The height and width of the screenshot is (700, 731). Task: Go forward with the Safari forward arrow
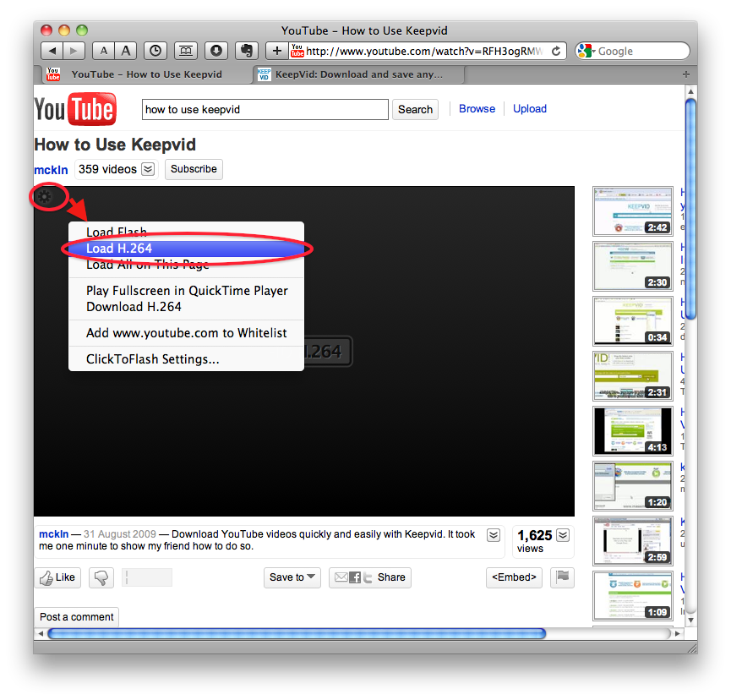coord(74,51)
